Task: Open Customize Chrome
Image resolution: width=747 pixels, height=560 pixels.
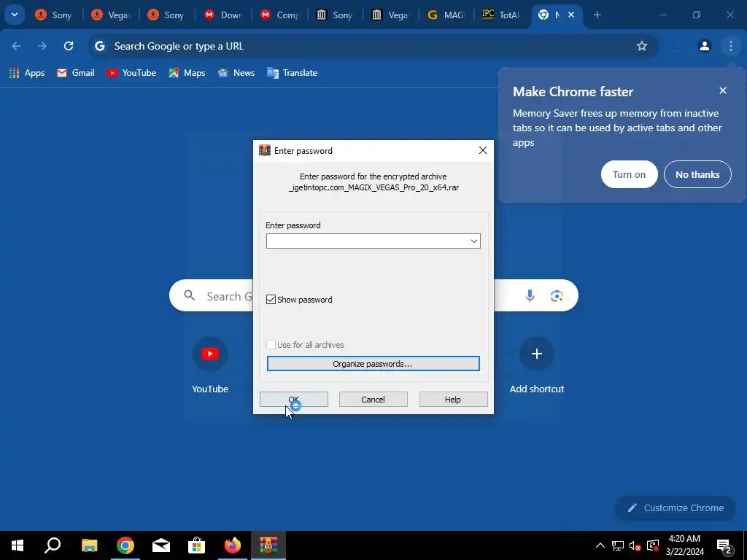Action: coord(676,508)
